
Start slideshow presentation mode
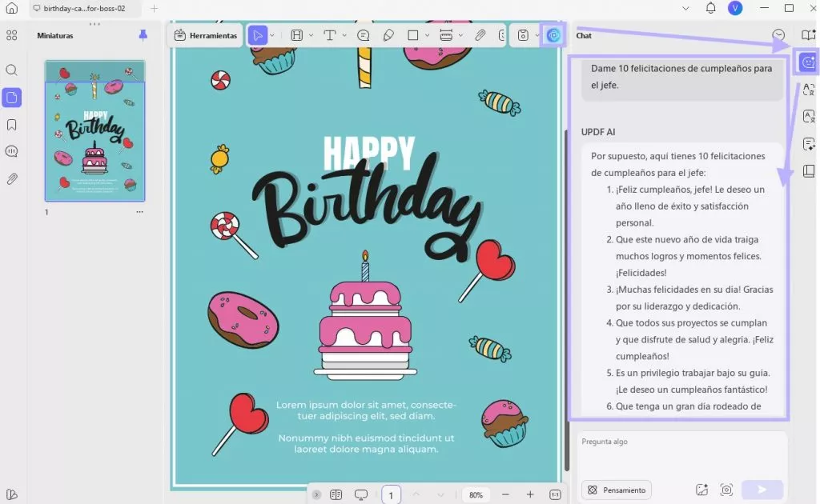click(361, 494)
